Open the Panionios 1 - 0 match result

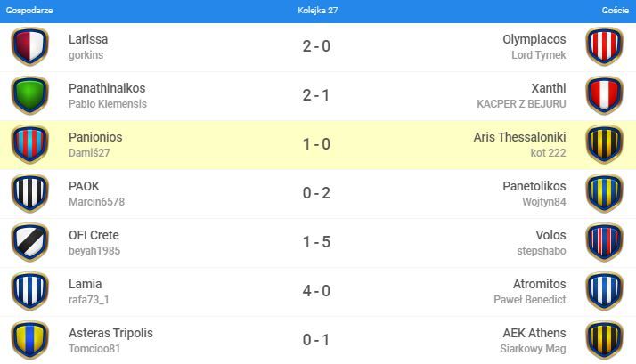316,144
